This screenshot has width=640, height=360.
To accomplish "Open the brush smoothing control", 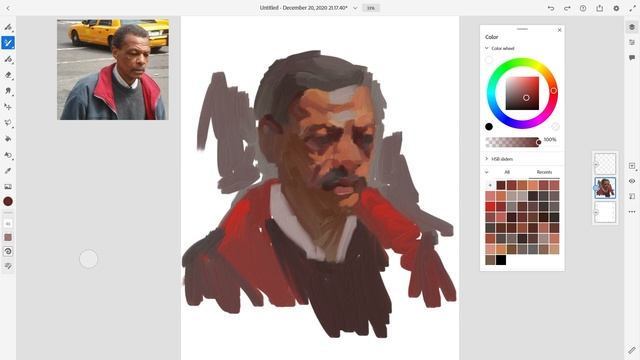I will tap(8, 251).
